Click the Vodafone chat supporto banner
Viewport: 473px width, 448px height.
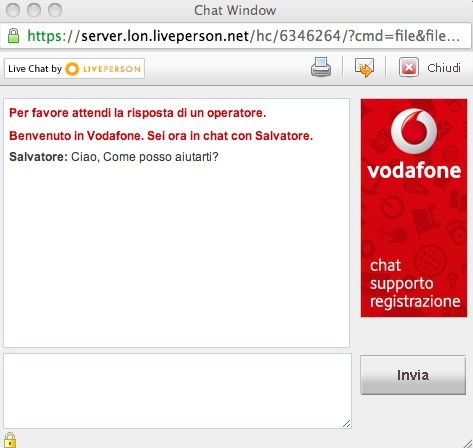click(x=414, y=208)
